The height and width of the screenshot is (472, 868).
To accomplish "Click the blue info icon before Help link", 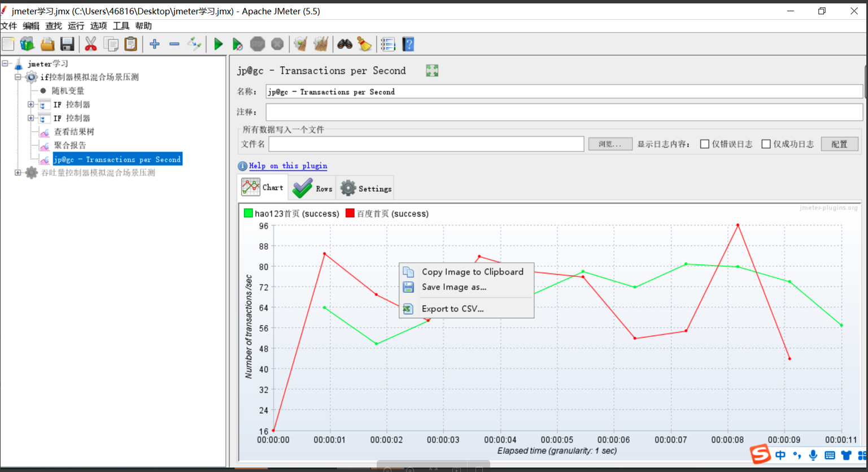I will click(242, 166).
